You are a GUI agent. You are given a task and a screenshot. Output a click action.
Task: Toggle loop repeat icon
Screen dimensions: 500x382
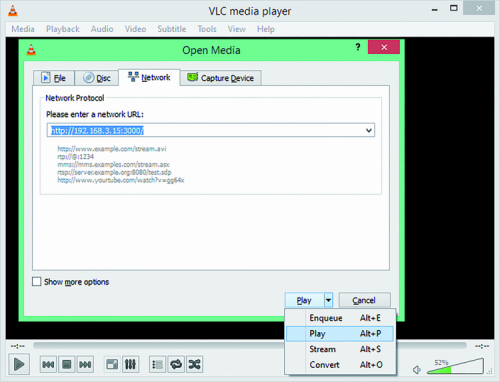tap(176, 364)
